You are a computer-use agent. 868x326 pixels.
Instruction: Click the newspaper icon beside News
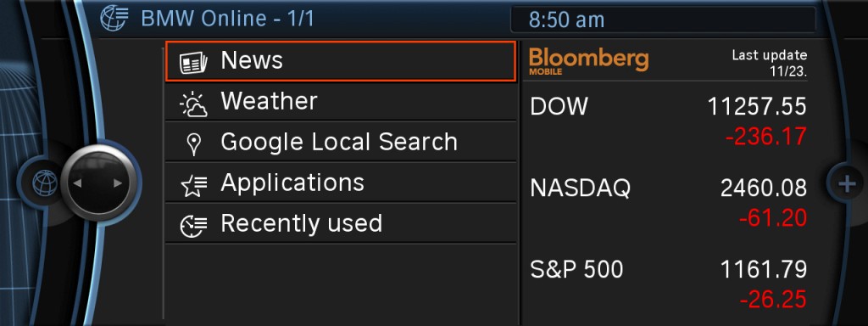193,63
